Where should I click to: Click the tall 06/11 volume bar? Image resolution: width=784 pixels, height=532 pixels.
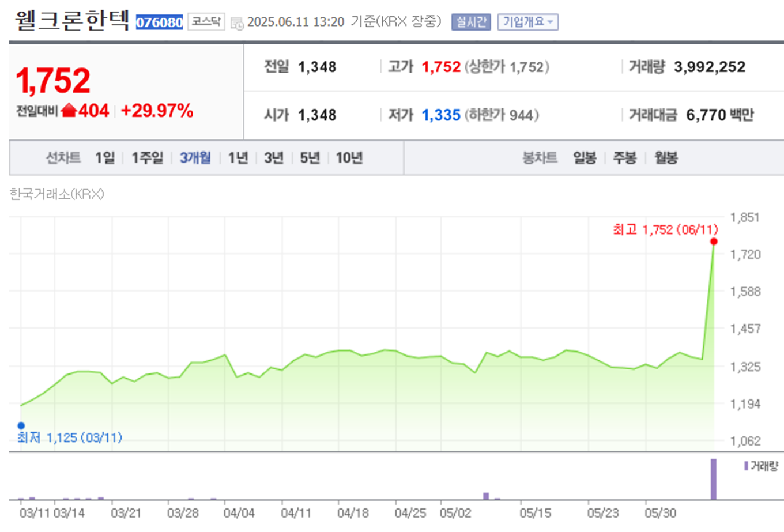pyautogui.click(x=714, y=479)
